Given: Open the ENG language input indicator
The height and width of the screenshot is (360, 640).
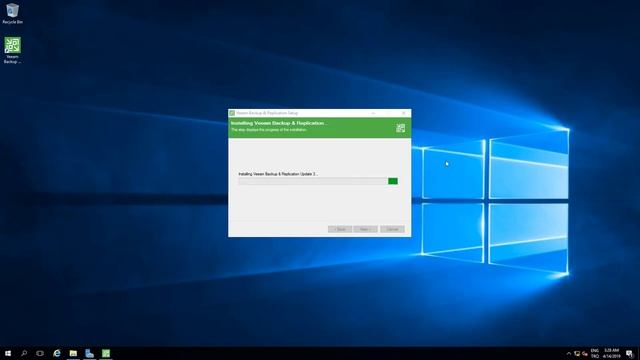Looking at the screenshot, I should 595,353.
